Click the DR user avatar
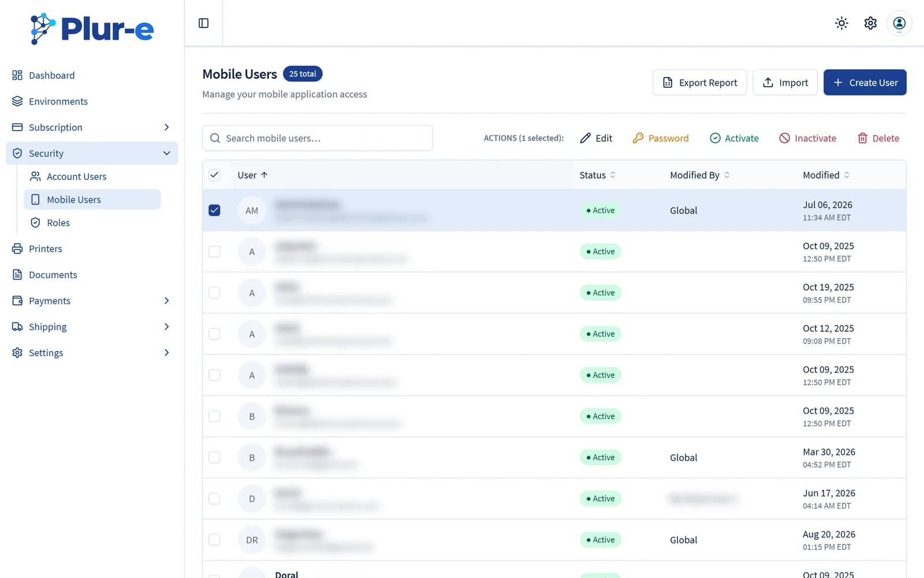Screen dimensions: 924x578 point(252,540)
